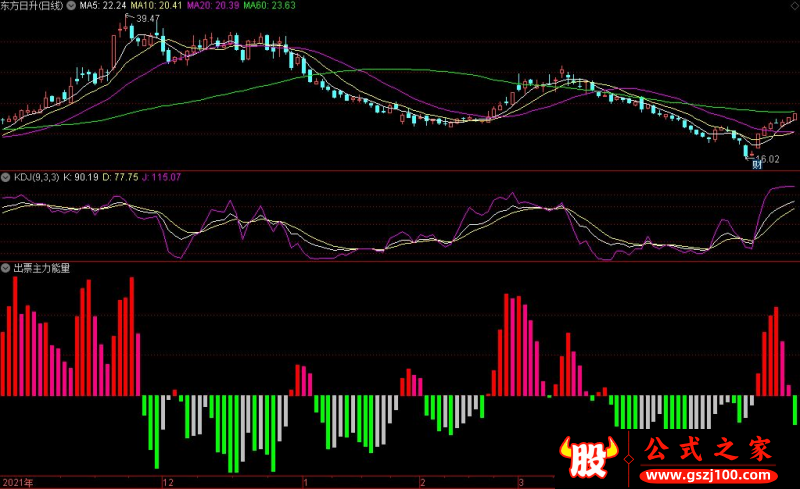Click the purple MA20: 20.39 legend
The width and height of the screenshot is (800, 489).
(x=213, y=6)
